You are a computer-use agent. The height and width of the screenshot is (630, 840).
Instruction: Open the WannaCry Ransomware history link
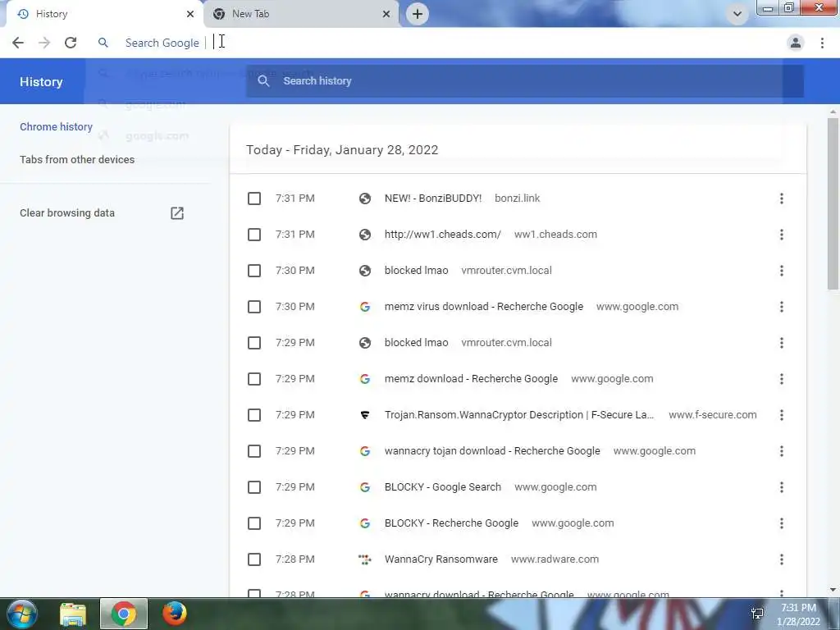click(441, 559)
